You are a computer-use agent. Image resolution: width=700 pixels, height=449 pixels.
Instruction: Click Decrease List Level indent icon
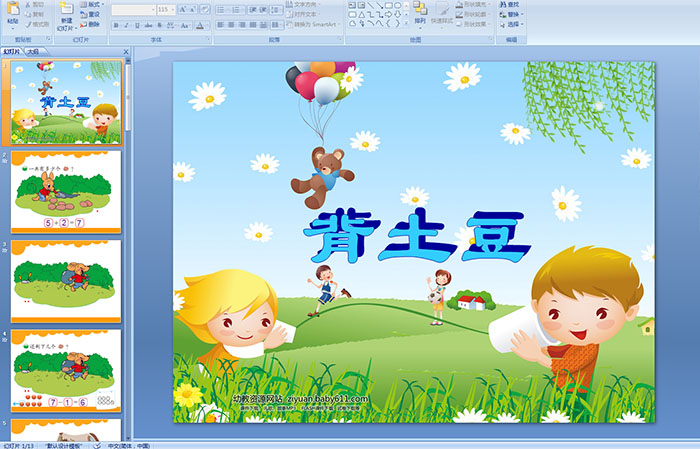tap(252, 10)
